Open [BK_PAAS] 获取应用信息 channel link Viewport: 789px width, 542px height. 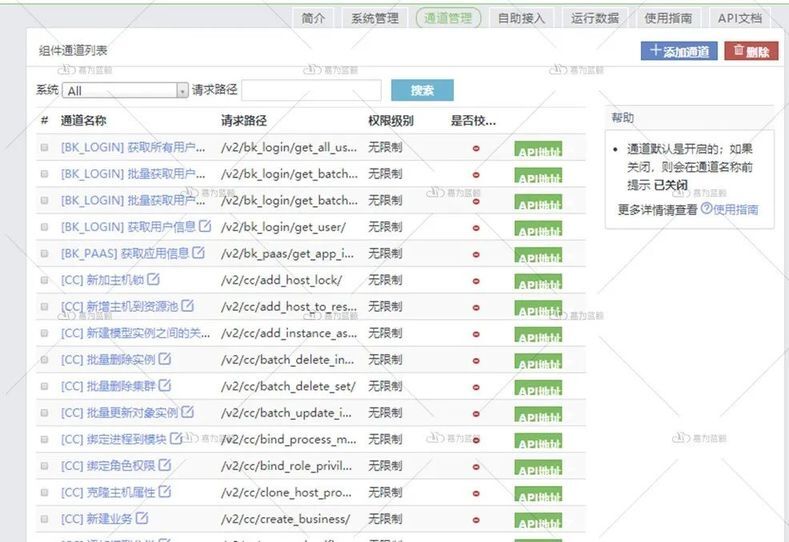click(125, 254)
